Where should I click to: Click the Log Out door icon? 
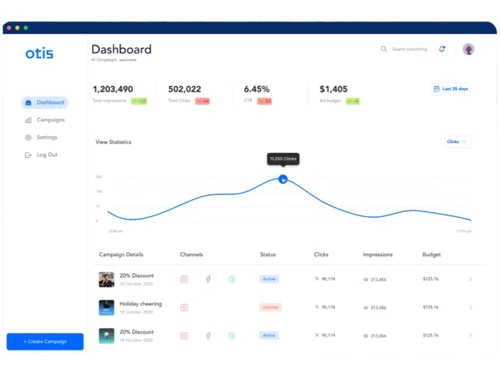click(x=28, y=155)
